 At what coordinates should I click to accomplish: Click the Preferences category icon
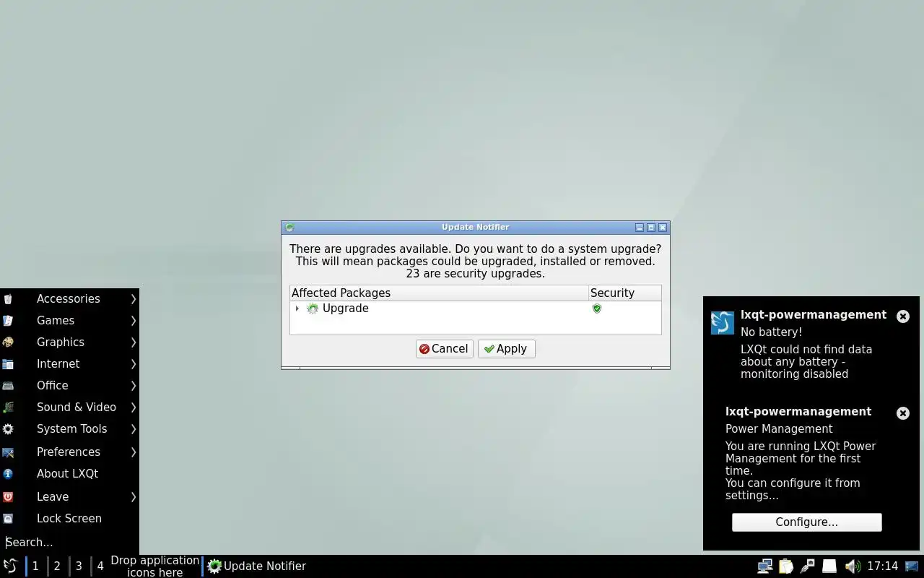[x=8, y=452]
